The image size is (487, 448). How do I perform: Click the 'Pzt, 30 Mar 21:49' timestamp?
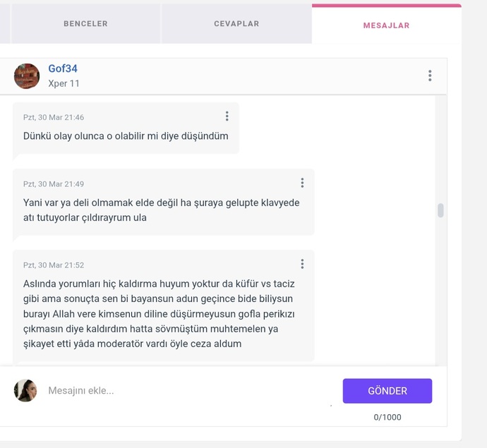54,184
